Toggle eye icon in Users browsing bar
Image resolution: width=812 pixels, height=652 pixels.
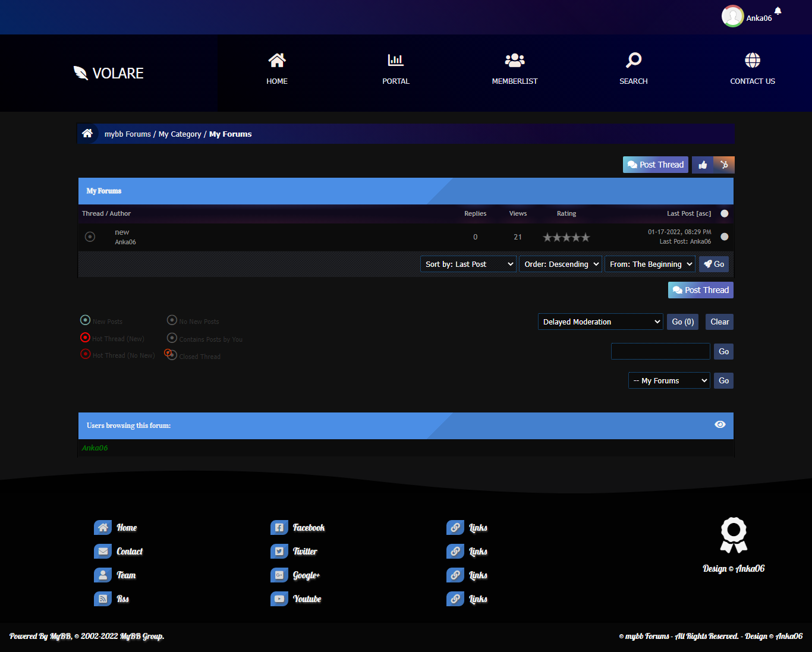[720, 424]
